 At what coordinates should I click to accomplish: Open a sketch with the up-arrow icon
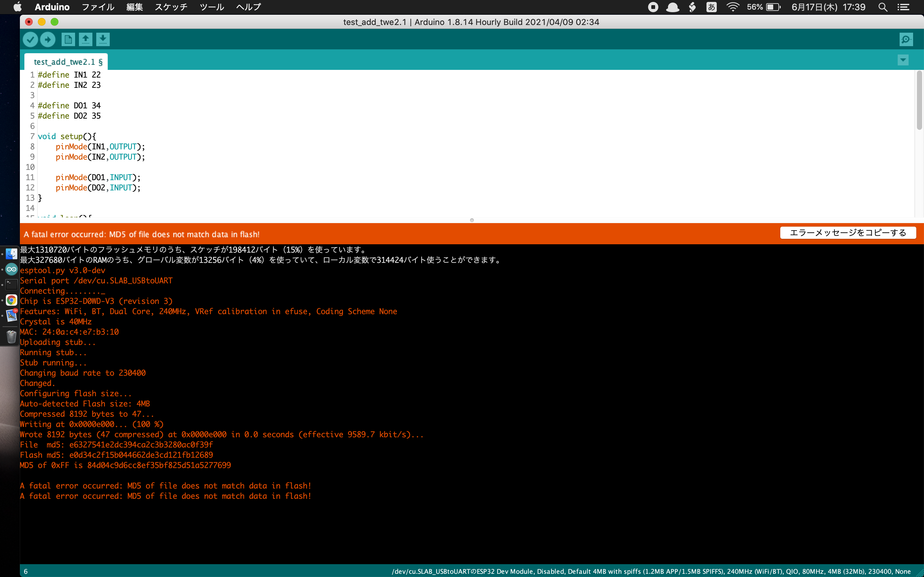pyautogui.click(x=86, y=39)
